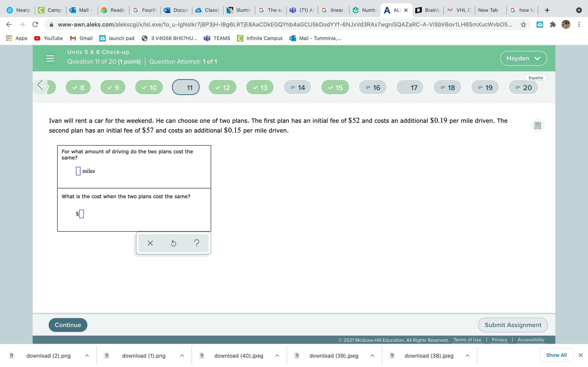
Task: Click the question mark help button
Action: [197, 243]
